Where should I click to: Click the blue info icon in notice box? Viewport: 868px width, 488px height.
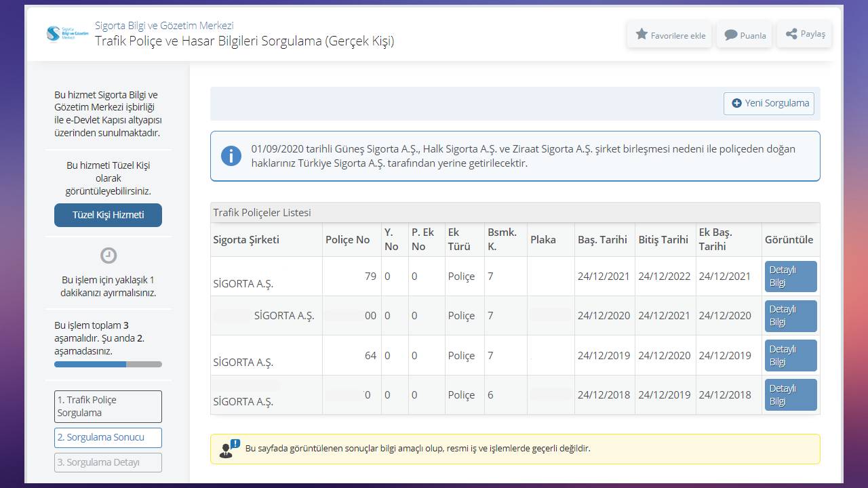point(231,156)
